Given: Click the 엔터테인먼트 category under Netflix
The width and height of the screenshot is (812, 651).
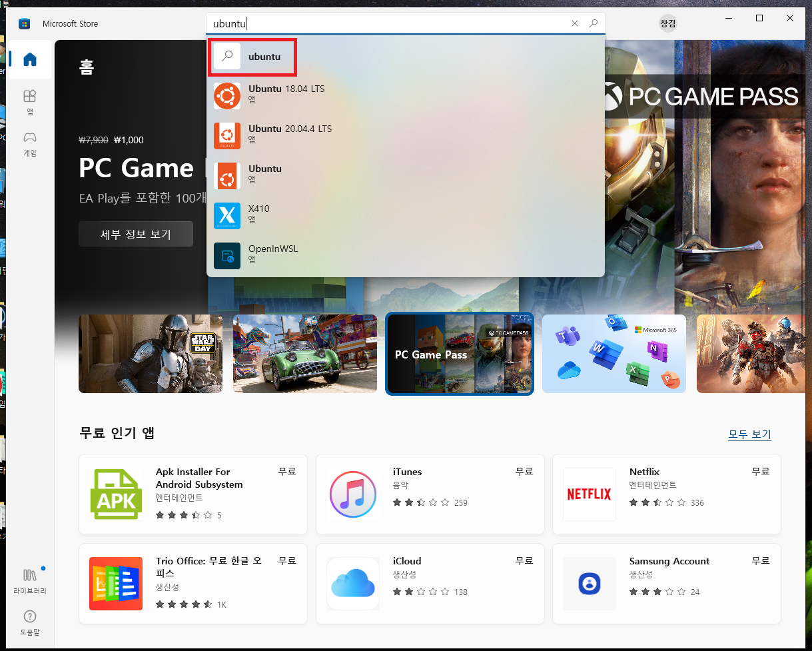Looking at the screenshot, I should [x=653, y=485].
